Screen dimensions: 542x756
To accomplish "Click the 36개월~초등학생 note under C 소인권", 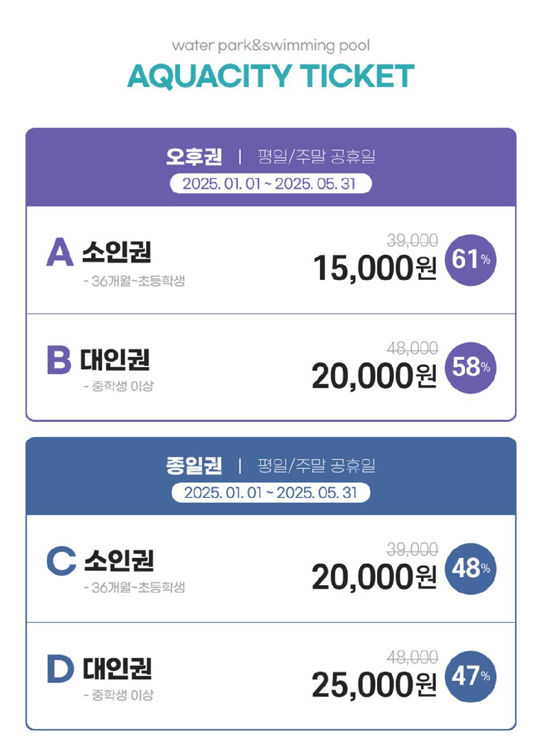I will point(135,587).
